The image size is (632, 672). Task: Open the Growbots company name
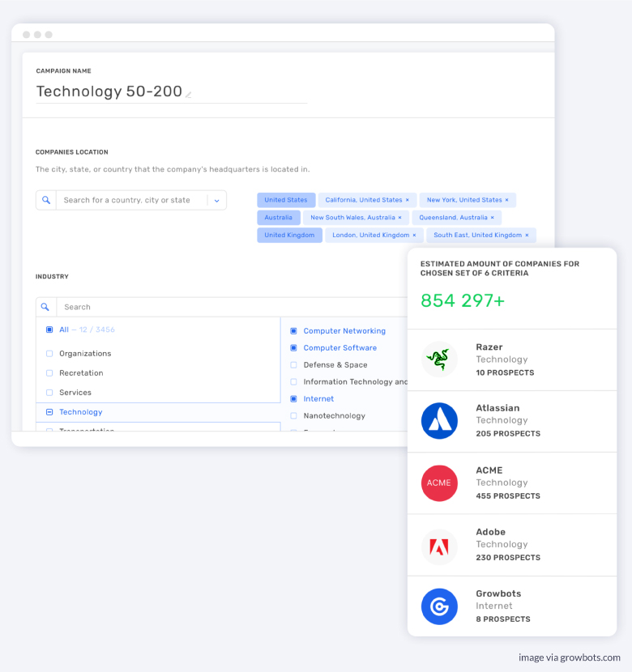tap(498, 593)
